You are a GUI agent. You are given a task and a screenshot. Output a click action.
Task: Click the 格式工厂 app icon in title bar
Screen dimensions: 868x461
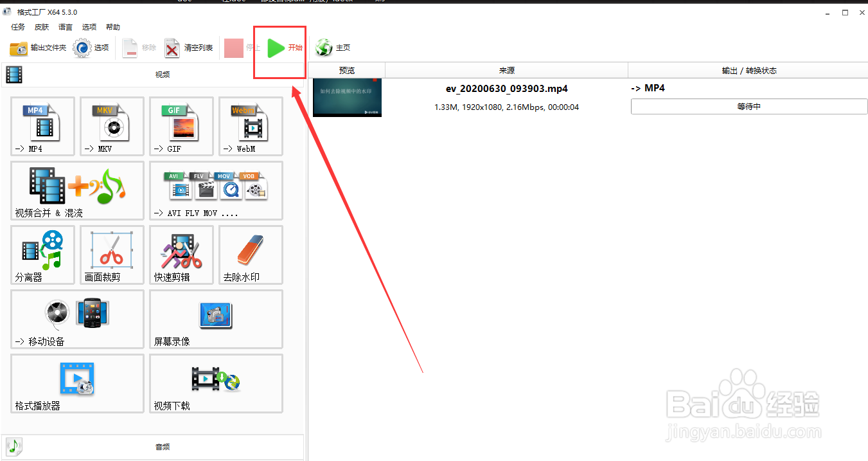tap(8, 12)
